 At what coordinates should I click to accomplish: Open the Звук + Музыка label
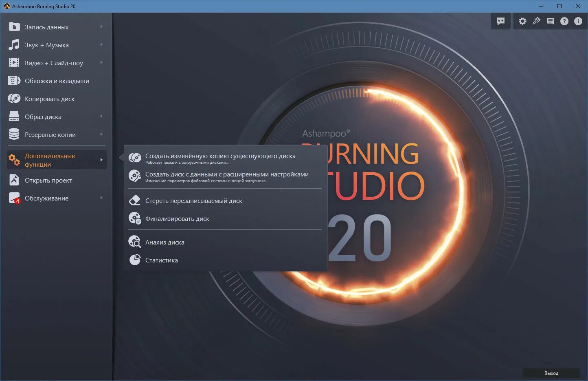click(46, 45)
